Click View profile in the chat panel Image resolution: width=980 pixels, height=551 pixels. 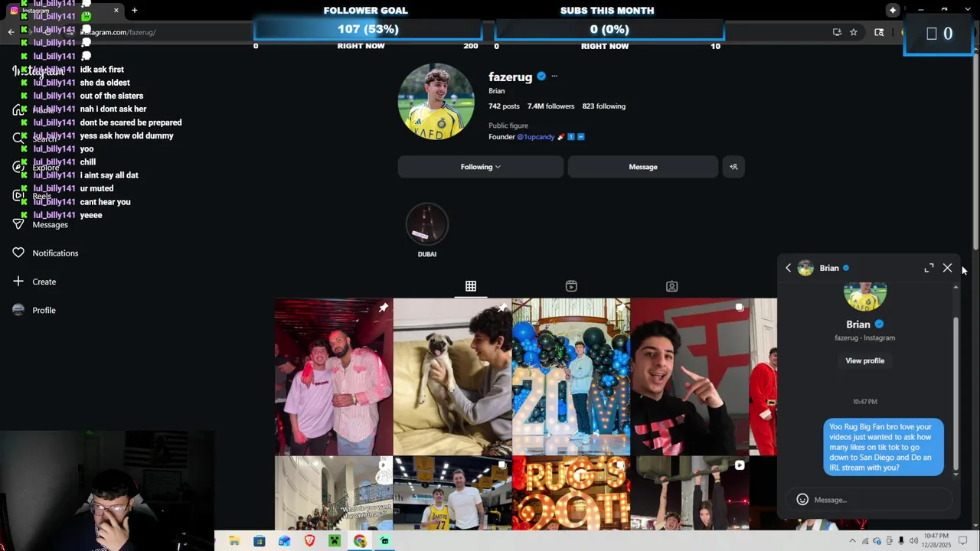864,360
